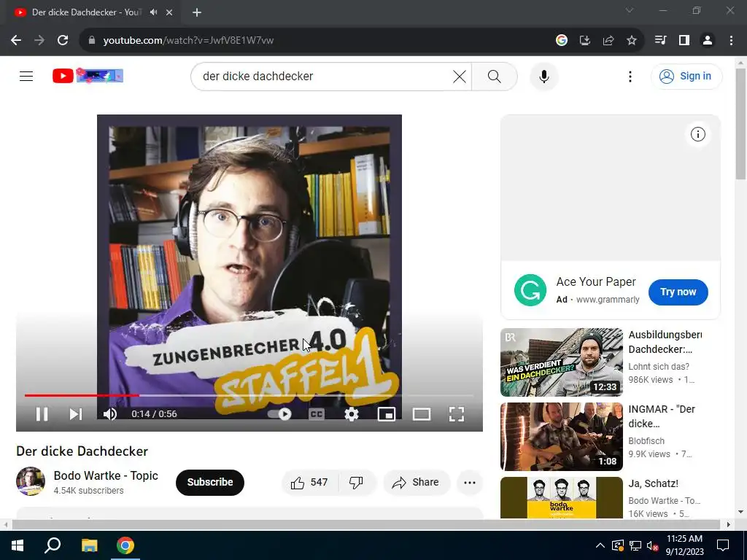This screenshot has height=560, width=747.
Task: Toggle Chrome side panel
Action: click(x=684, y=41)
